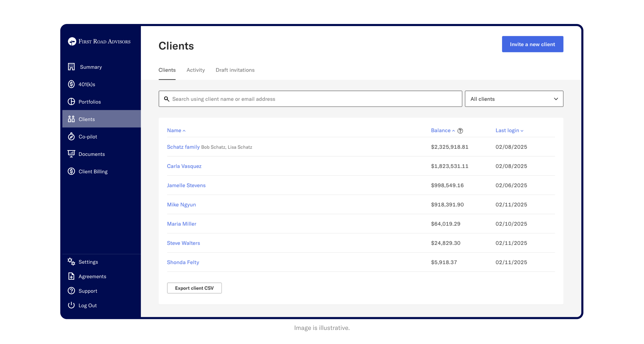Click the Clients page heading
The image size is (644, 344).
point(176,46)
